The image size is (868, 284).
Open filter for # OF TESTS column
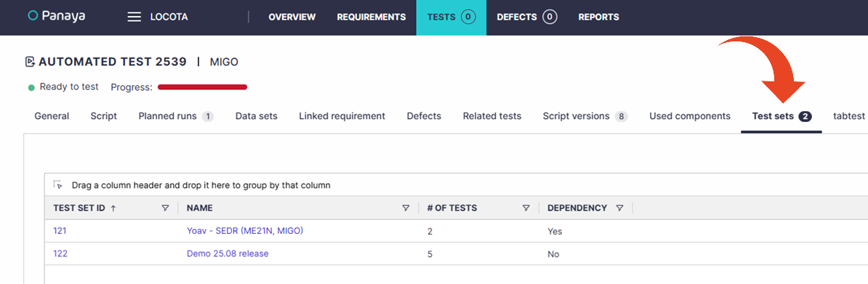pyautogui.click(x=526, y=208)
